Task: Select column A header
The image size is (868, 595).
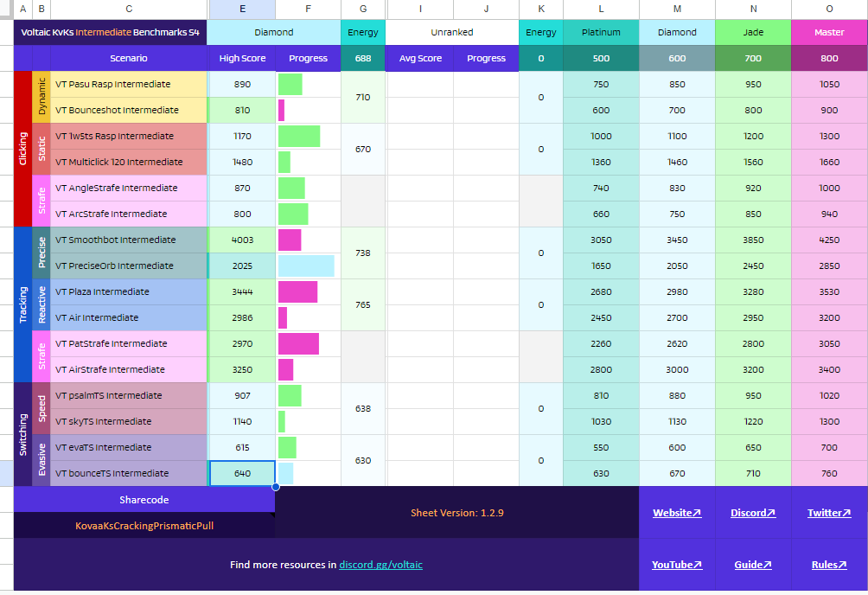Action: pos(22,9)
